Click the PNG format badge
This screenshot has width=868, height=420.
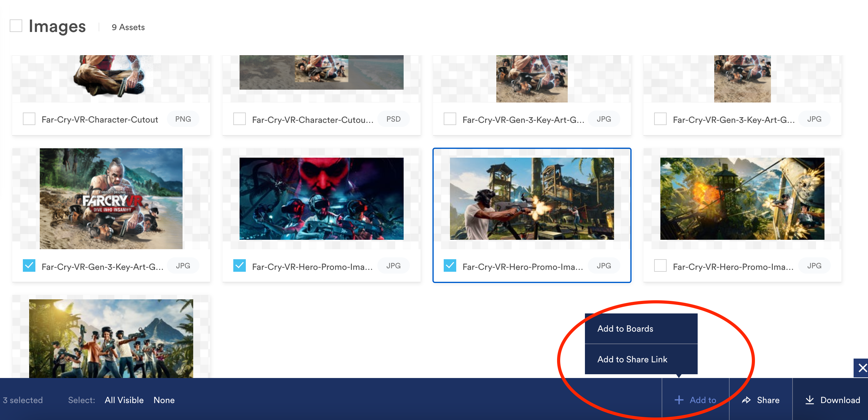pyautogui.click(x=183, y=119)
